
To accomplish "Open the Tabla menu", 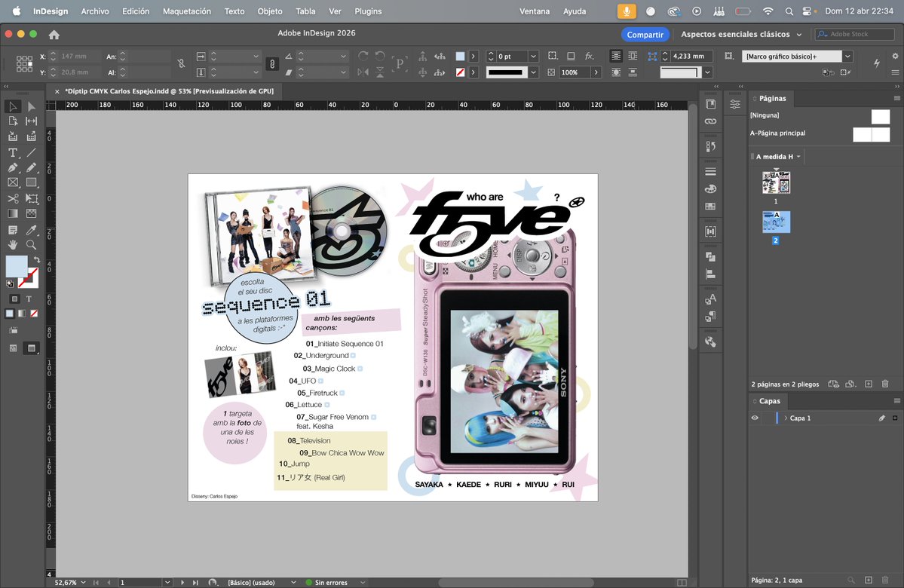I will click(305, 11).
